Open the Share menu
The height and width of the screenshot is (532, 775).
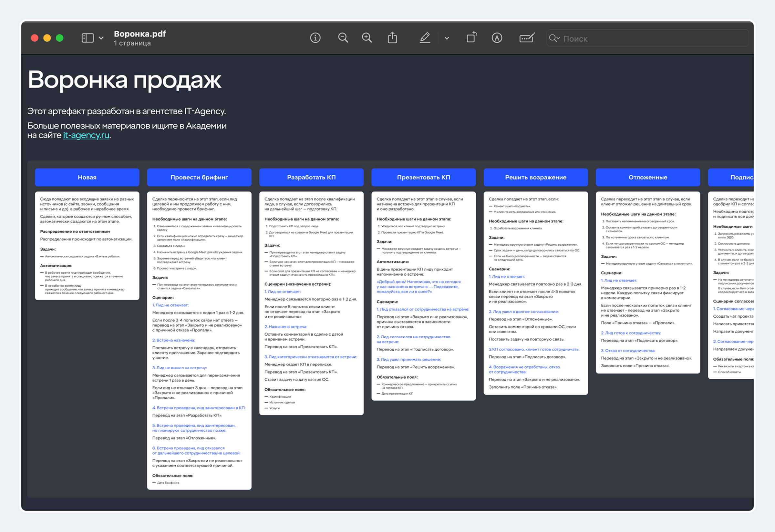point(392,38)
